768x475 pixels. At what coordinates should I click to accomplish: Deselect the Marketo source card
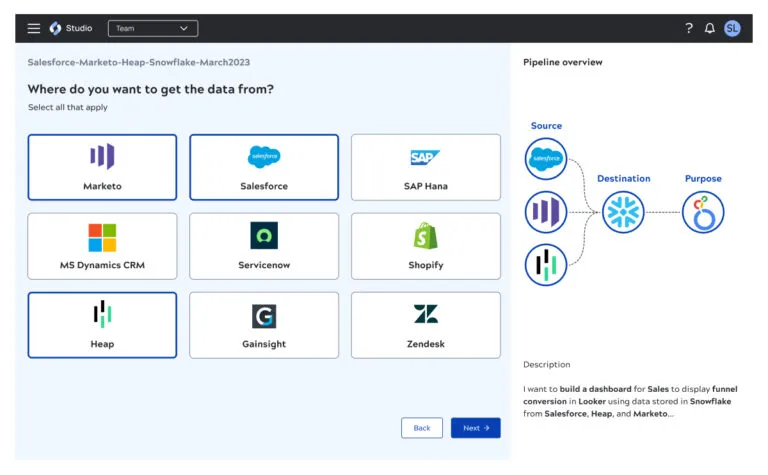tap(102, 167)
